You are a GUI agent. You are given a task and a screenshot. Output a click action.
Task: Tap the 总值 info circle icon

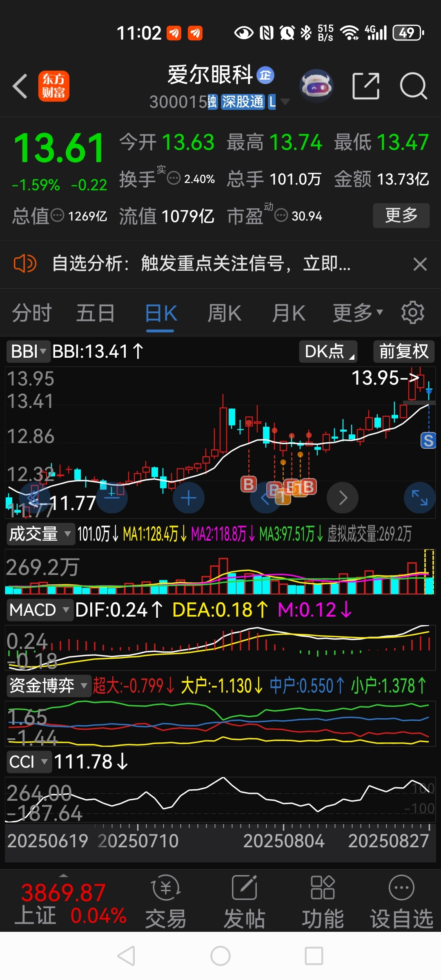(57, 215)
